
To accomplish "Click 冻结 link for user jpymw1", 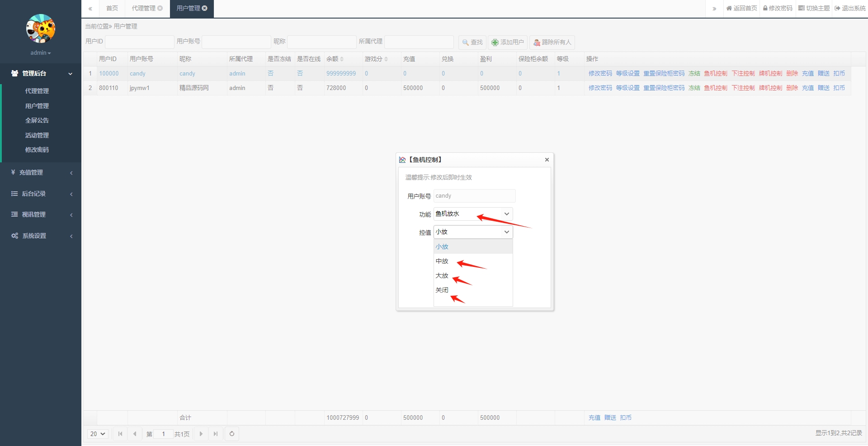I will coord(694,88).
